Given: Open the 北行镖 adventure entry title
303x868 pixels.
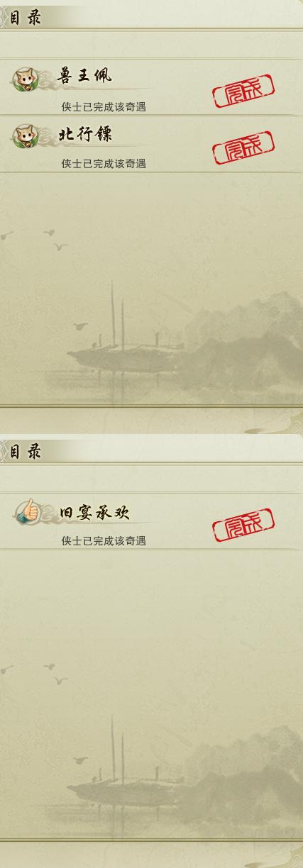Looking at the screenshot, I should point(84,133).
